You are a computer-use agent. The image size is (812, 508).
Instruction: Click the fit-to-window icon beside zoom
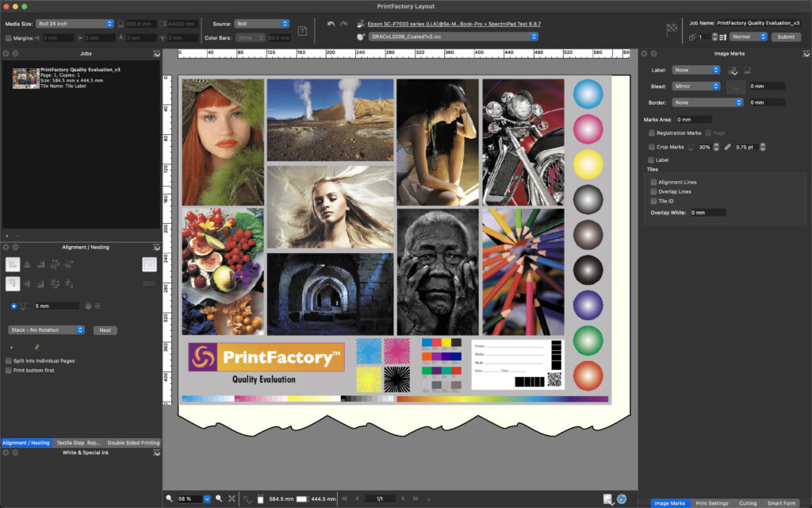click(232, 498)
